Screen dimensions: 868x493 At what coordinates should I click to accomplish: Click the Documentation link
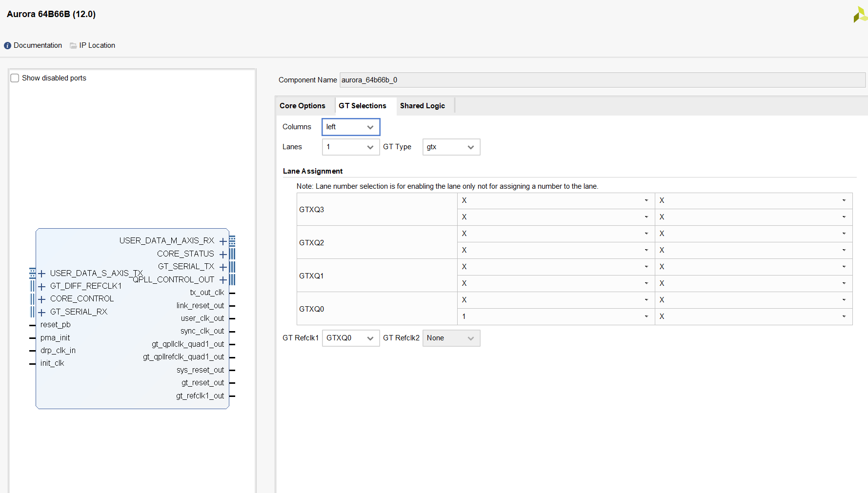(x=38, y=45)
